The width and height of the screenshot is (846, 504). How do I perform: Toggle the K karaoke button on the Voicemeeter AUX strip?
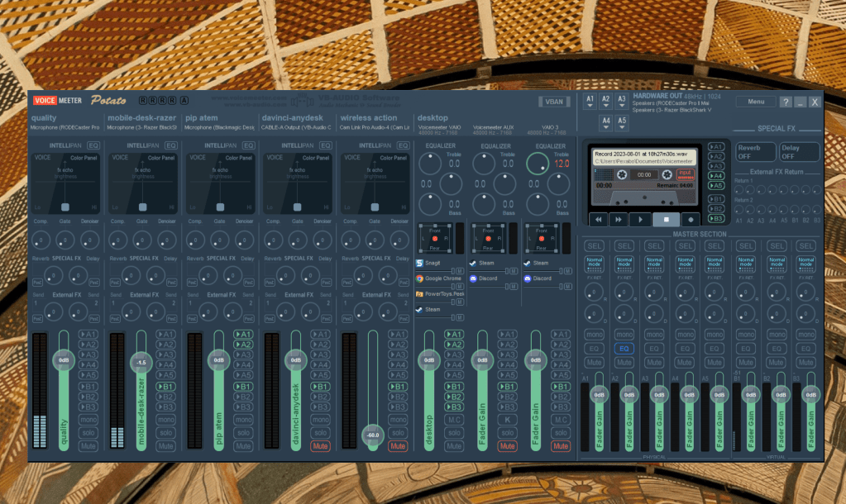[x=507, y=420]
